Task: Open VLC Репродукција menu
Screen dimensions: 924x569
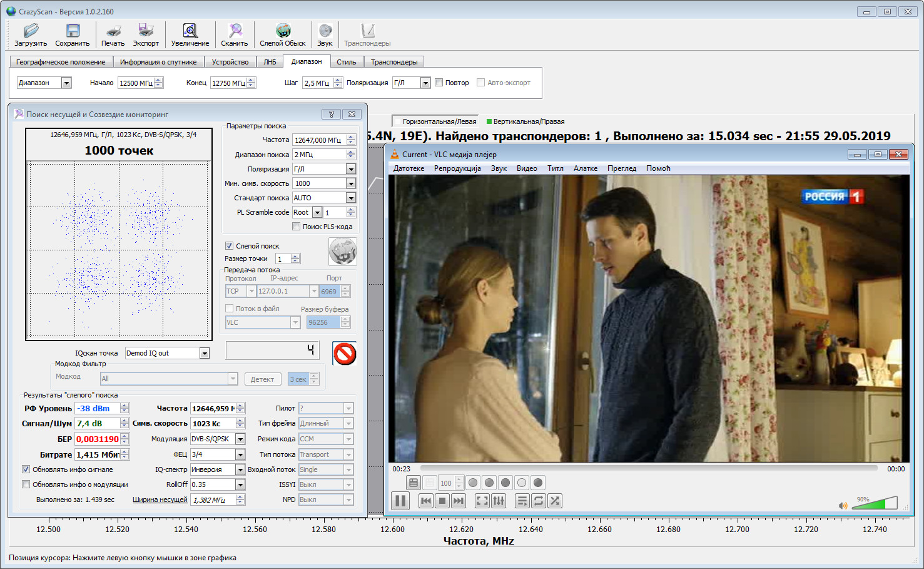Action: pyautogui.click(x=457, y=168)
